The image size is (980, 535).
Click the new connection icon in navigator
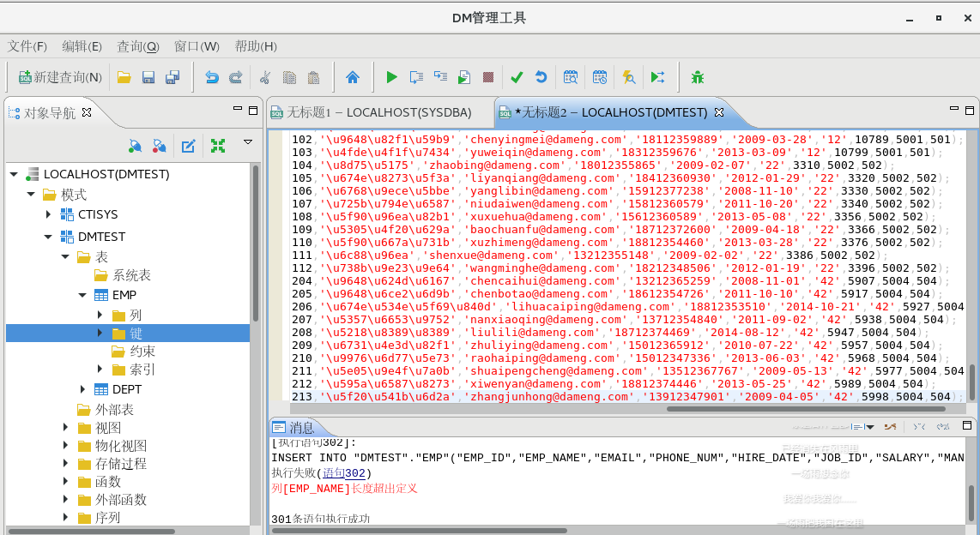point(135,146)
